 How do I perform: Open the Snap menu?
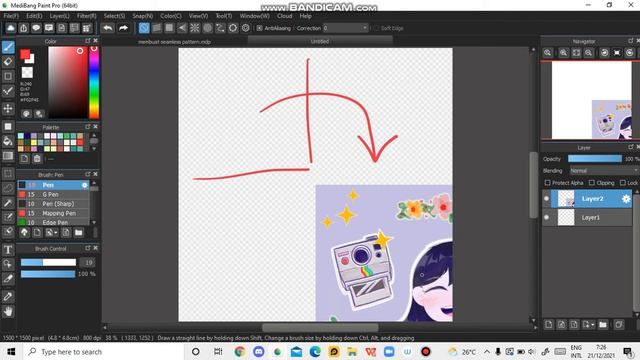[142, 16]
